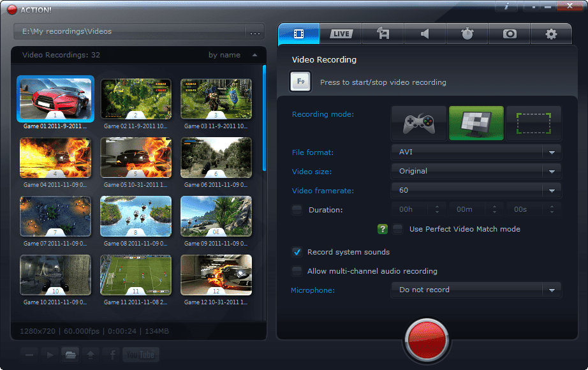Viewport: 588px width, 370px height.
Task: Open the Microphone Do not record dropdown
Action: click(x=476, y=290)
